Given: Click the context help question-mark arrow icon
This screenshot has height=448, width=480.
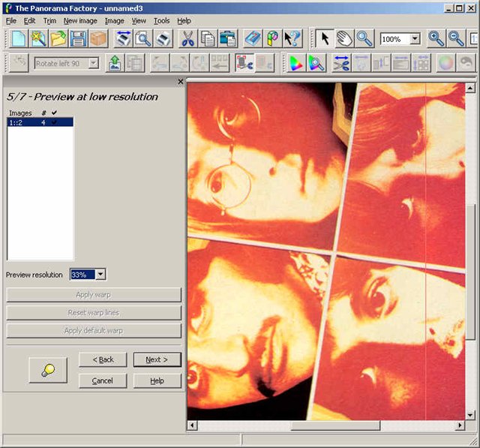Looking at the screenshot, I should pos(292,39).
